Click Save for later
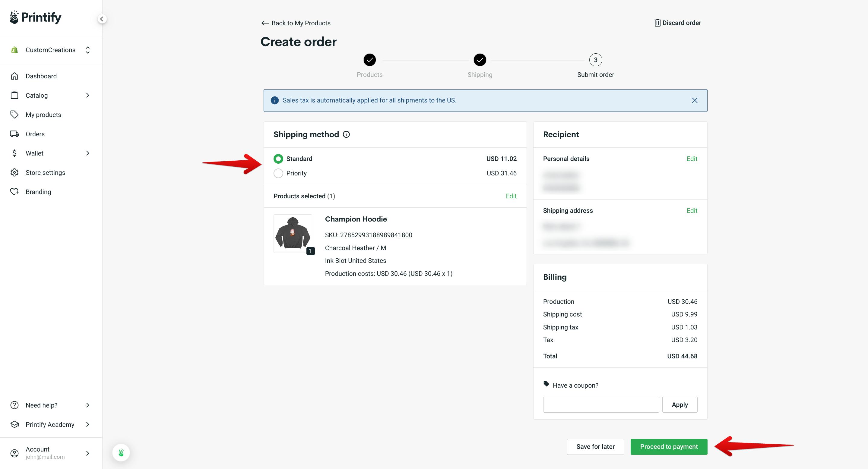 [x=595, y=446]
